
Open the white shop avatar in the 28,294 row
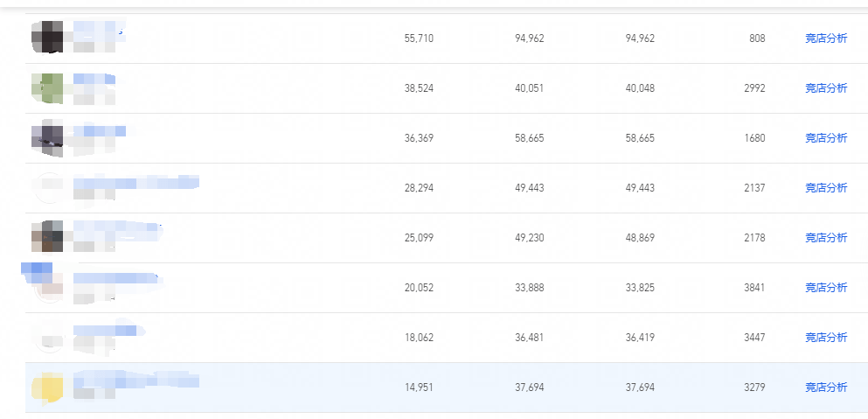point(47,188)
